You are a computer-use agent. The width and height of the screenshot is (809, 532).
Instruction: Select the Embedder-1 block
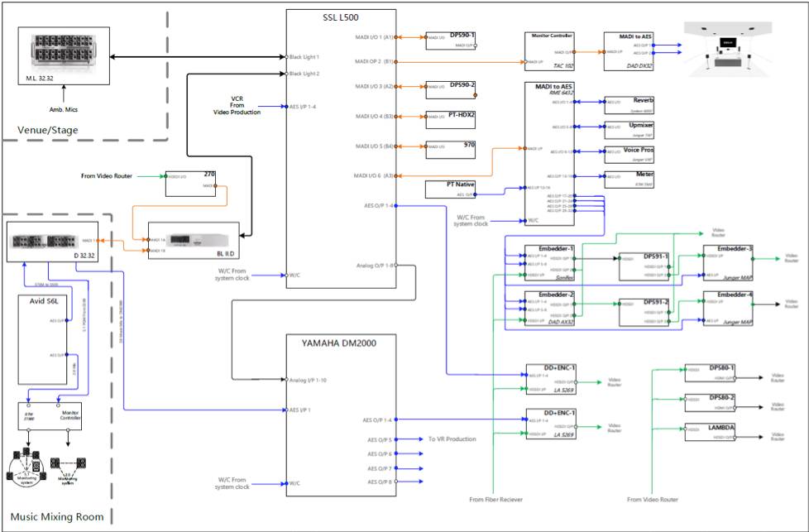tap(549, 263)
